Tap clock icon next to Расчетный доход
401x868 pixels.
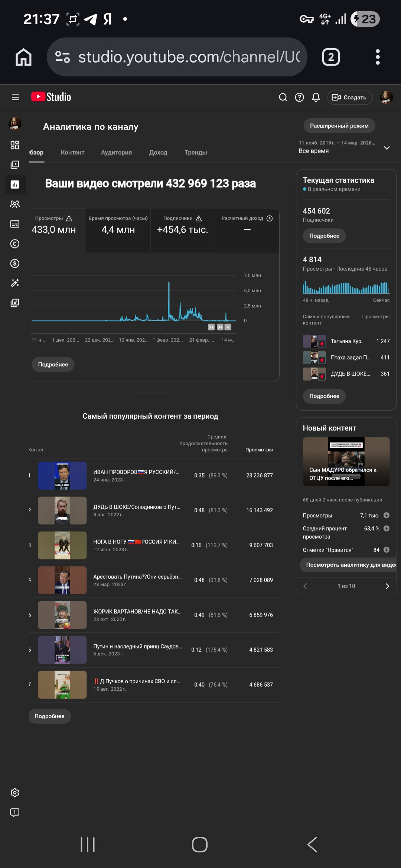pyautogui.click(x=270, y=218)
